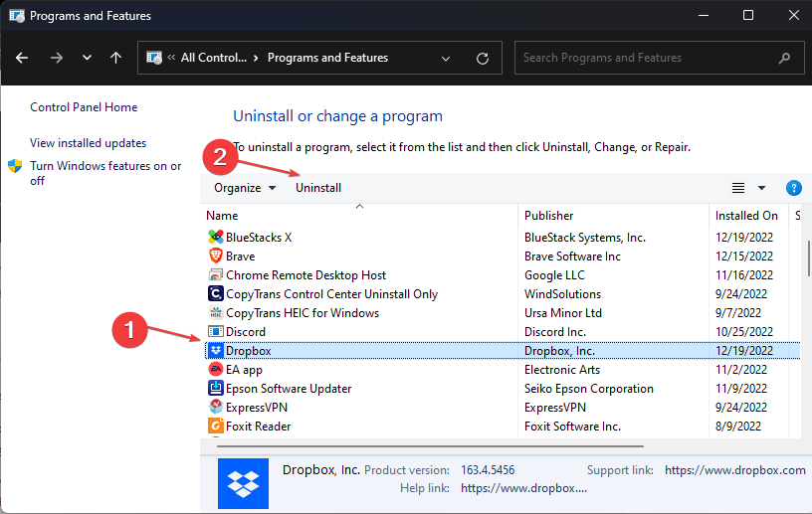Open help with the question mark icon
The image size is (812, 514).
click(793, 188)
